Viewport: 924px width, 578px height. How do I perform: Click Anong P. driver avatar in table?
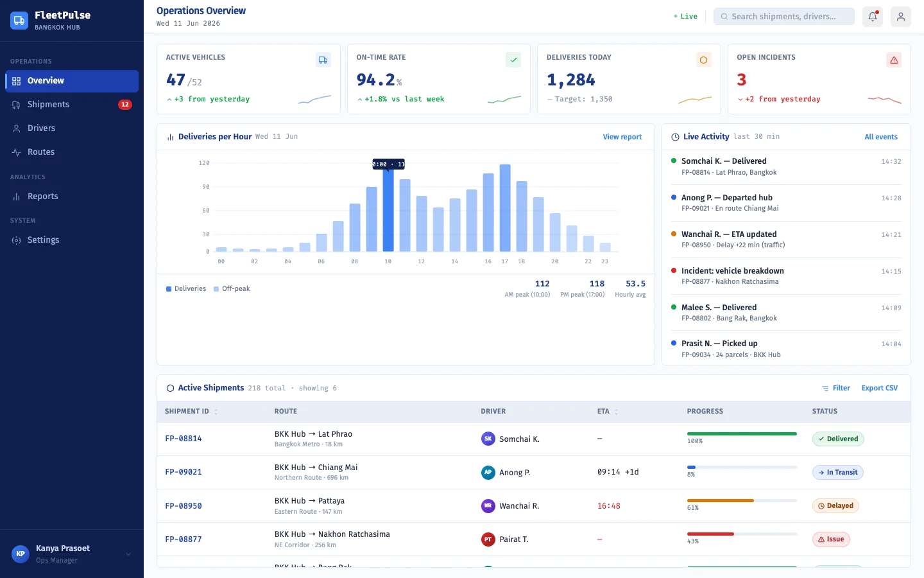(488, 472)
